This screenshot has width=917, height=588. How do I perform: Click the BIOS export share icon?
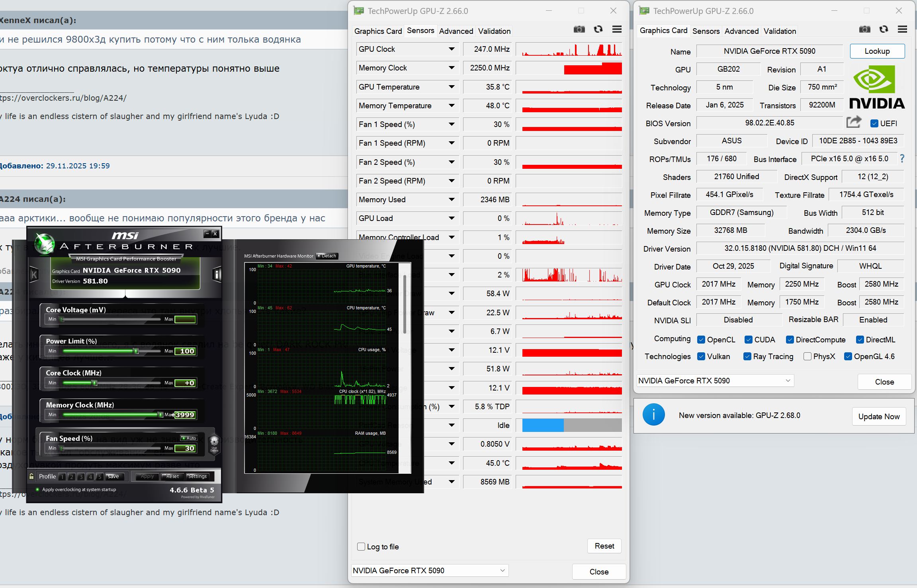click(853, 122)
